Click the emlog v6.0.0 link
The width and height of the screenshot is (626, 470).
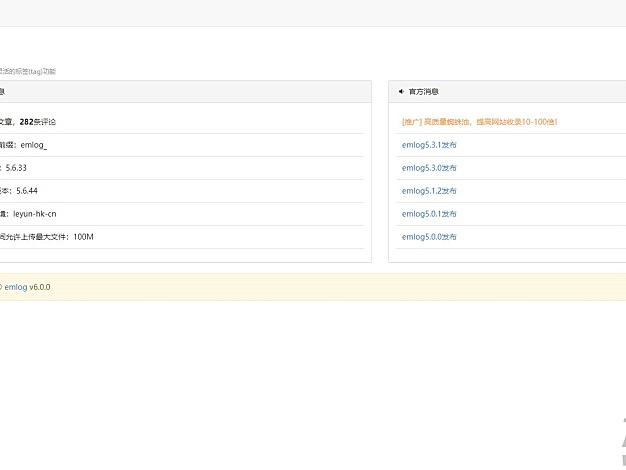[x=27, y=287]
